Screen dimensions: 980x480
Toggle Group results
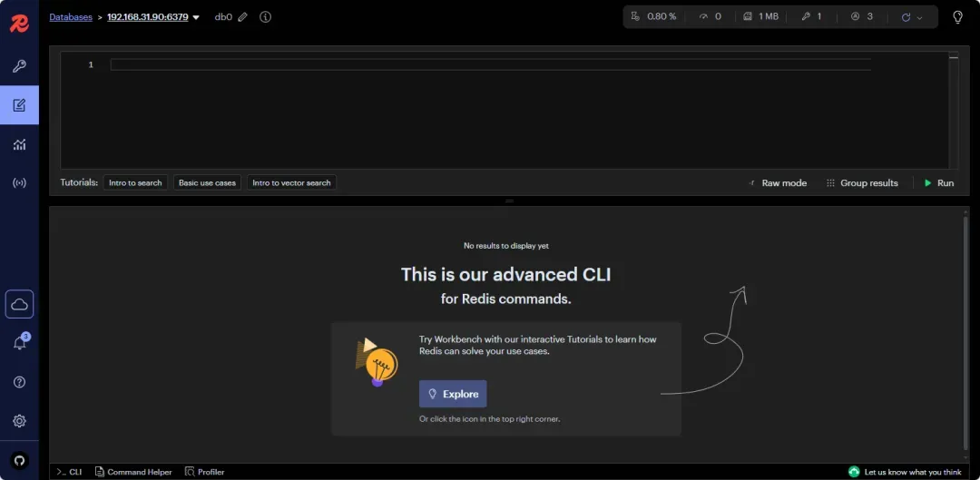tap(862, 183)
